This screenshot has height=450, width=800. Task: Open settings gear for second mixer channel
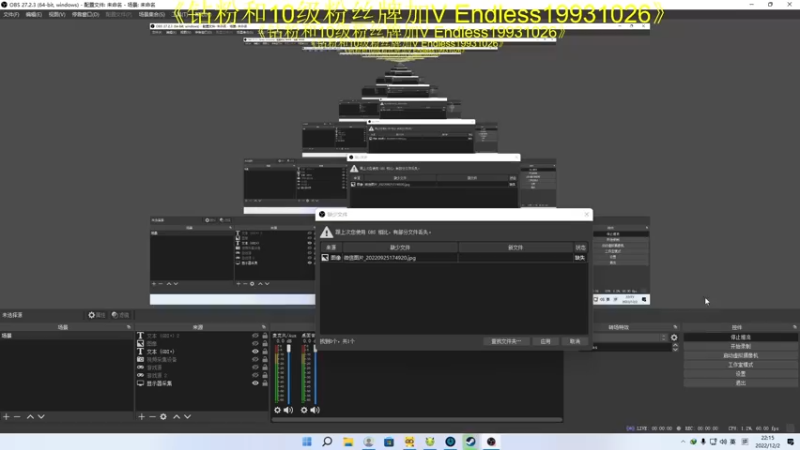(304, 410)
